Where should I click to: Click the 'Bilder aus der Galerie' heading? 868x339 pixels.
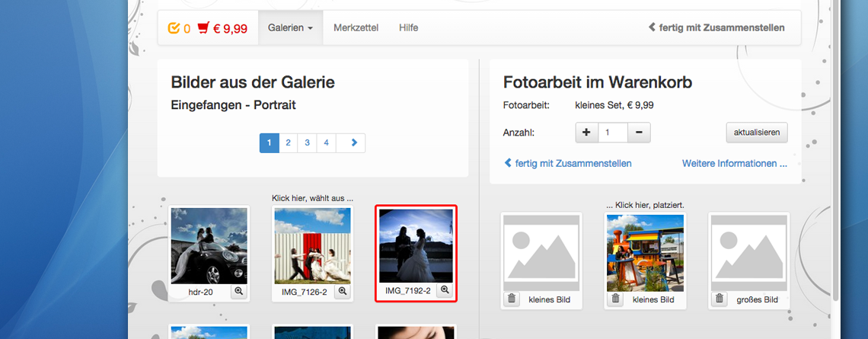tap(253, 82)
